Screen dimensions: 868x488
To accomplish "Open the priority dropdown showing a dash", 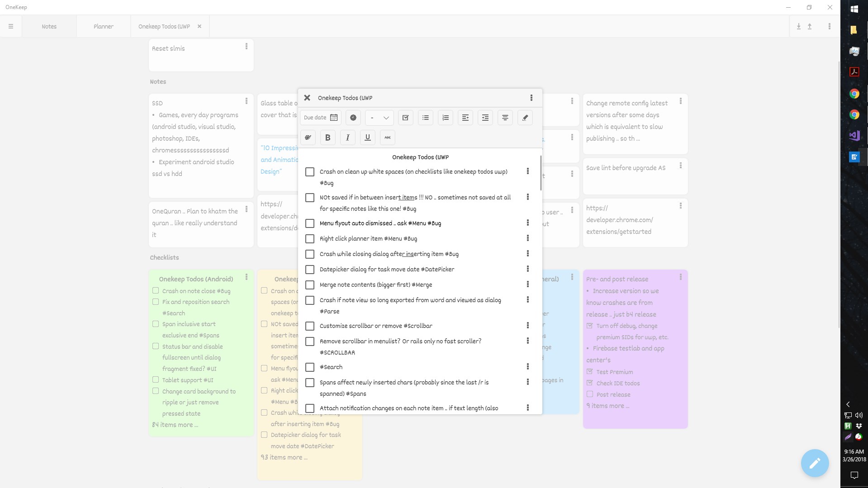I will pos(379,118).
